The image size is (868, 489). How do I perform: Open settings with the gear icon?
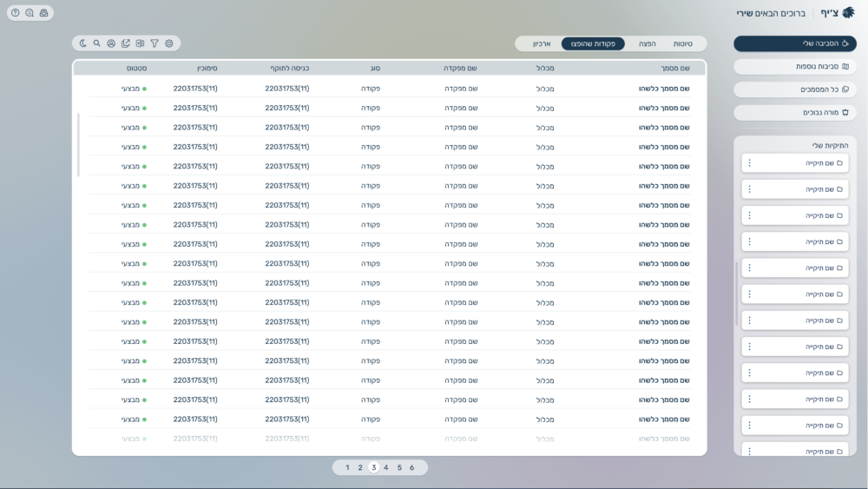(169, 43)
